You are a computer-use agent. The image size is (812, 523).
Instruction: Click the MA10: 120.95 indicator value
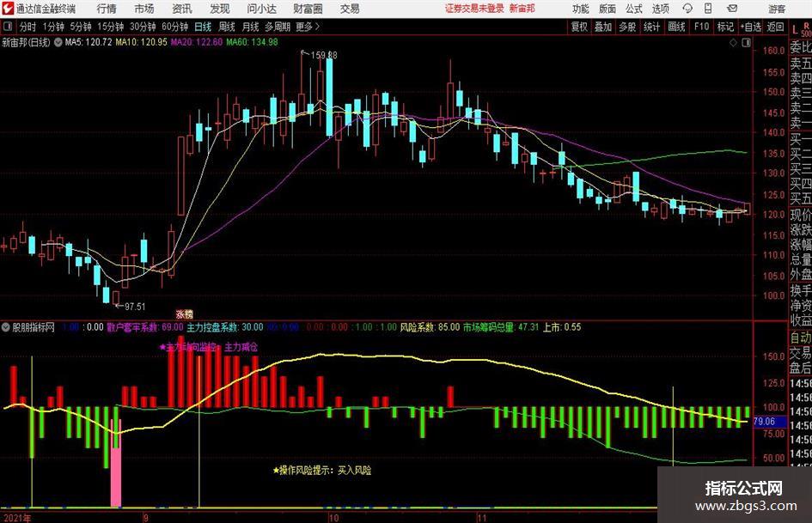click(141, 42)
